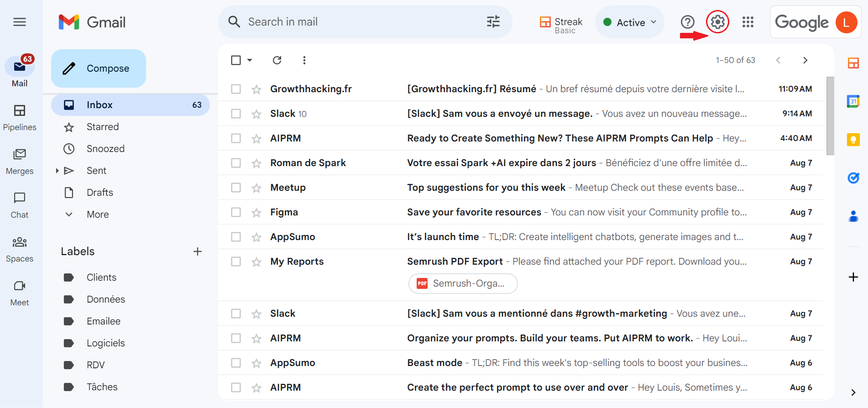Screen dimensions: 868x408
Task: Select the My Reports email checkbox
Action: 236,262
